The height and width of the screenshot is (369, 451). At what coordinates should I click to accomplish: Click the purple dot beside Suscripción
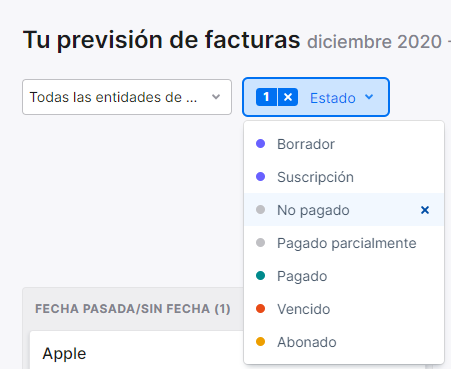coord(260,177)
